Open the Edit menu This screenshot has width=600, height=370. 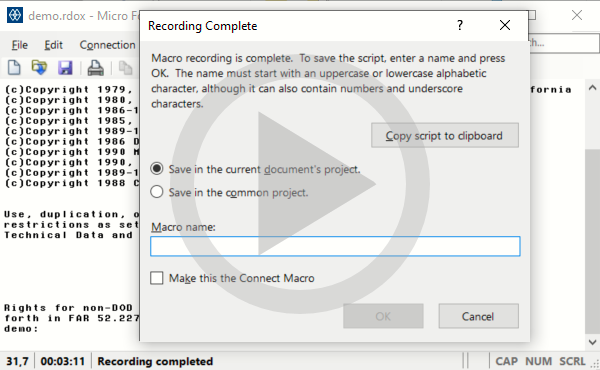[53, 45]
